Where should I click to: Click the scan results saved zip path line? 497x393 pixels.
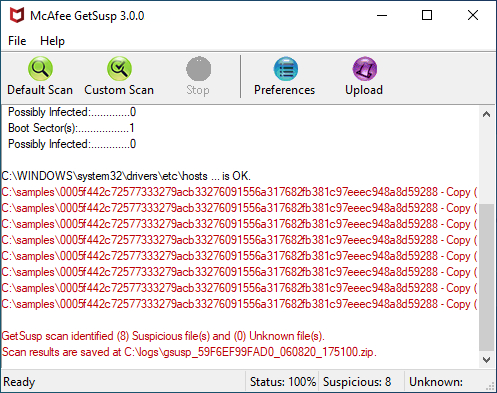click(189, 352)
